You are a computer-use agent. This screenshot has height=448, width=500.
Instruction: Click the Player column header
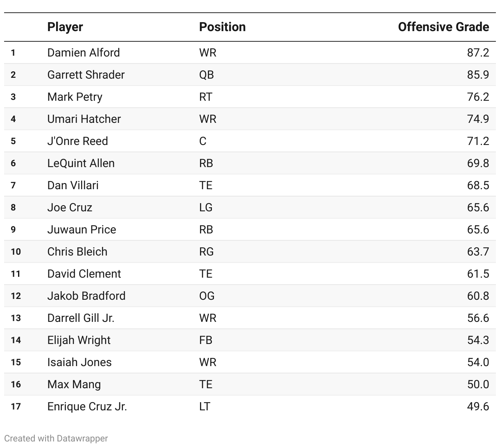click(65, 27)
